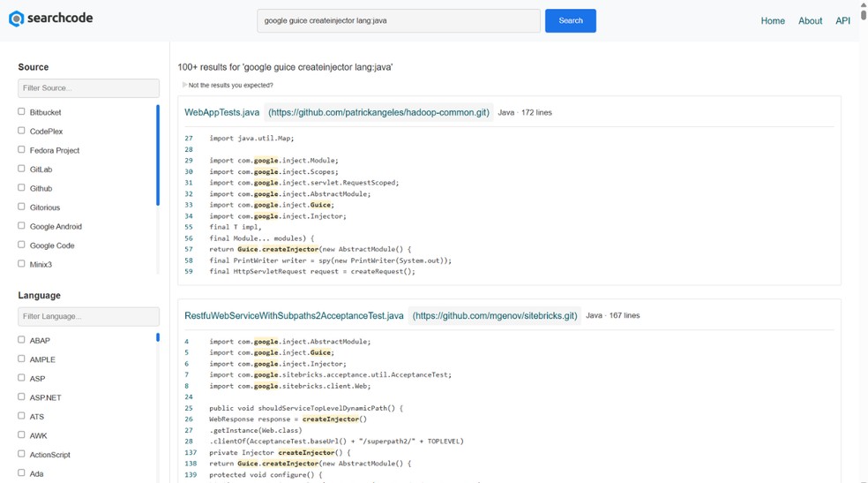The width and height of the screenshot is (868, 483).
Task: Check the AMPLE language checkbox
Action: click(x=21, y=358)
